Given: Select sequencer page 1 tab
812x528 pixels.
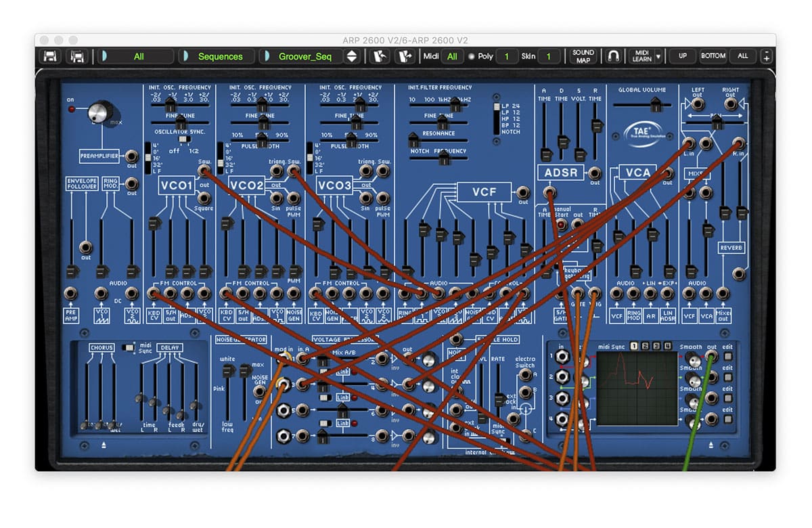Looking at the screenshot, I should tap(634, 347).
